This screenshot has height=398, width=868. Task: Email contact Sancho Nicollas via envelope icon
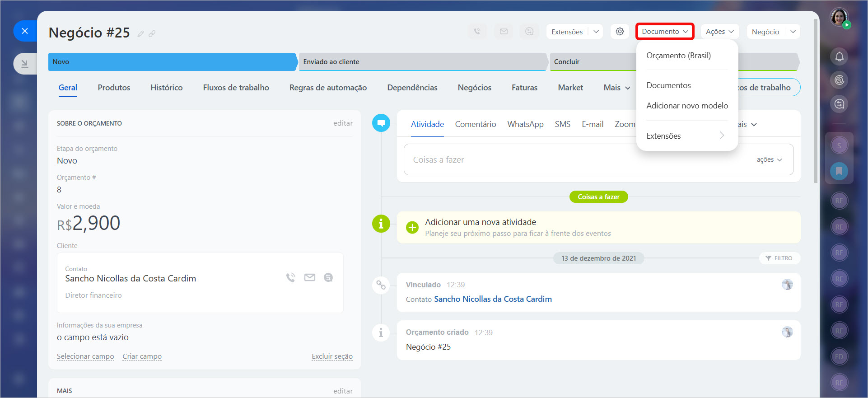[x=310, y=277]
